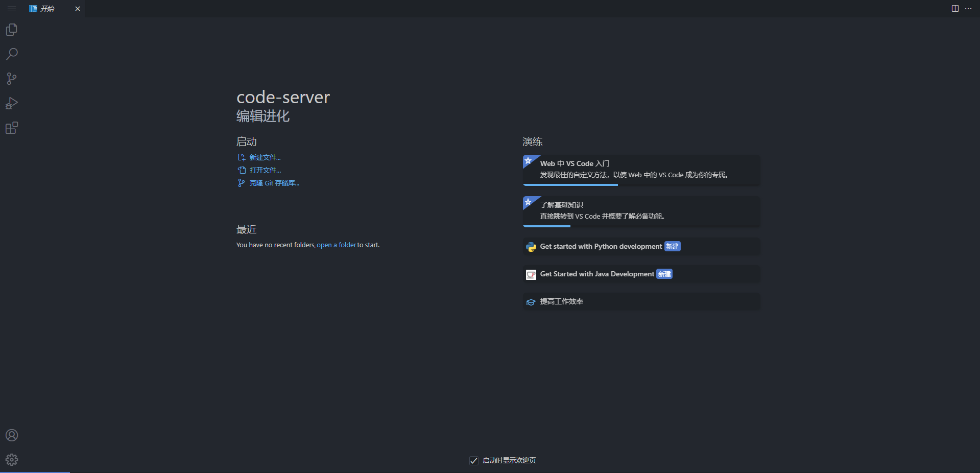980x473 pixels.
Task: Open the Search view in activity bar
Action: (12, 54)
